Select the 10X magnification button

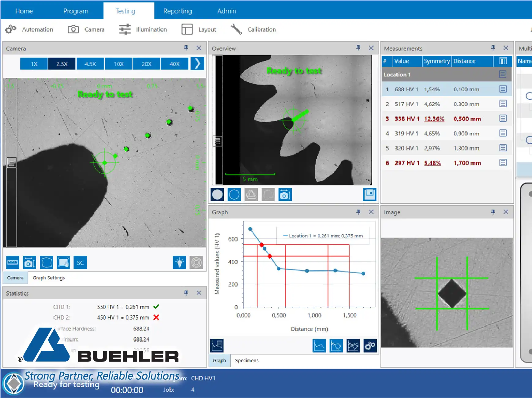[x=118, y=63]
